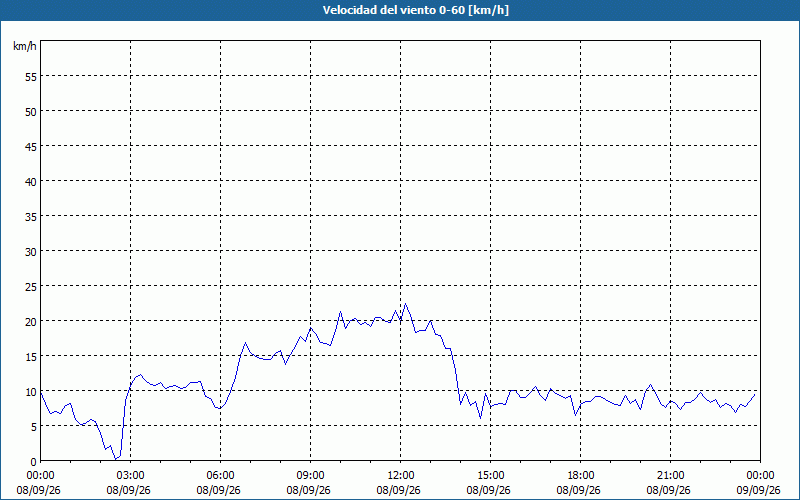This screenshot has width=800, height=500.
Task: Click the 55 value on the y-axis
Action: click(x=31, y=77)
